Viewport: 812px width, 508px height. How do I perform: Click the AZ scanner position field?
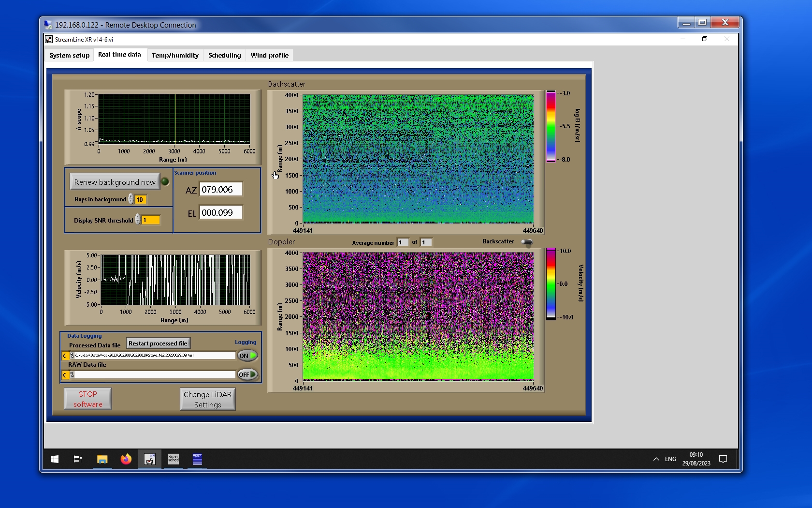(221, 190)
